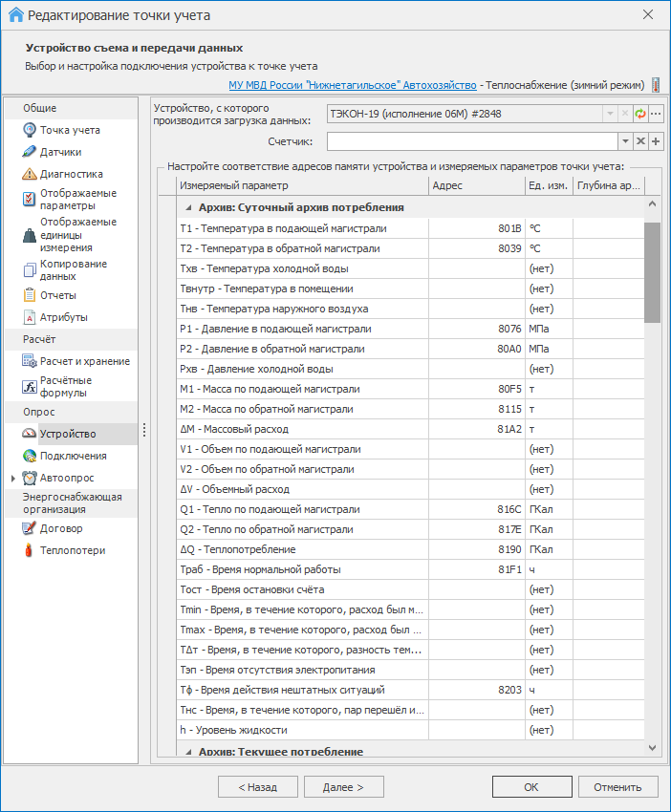Collapse Архив: Суточный архив потребления group
Viewport: 671px width, 812px height.
(188, 207)
